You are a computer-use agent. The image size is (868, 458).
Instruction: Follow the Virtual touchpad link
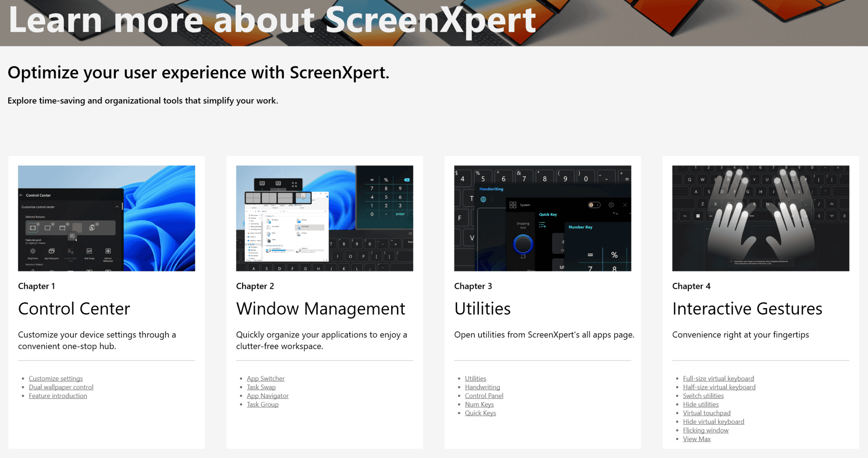[707, 413]
